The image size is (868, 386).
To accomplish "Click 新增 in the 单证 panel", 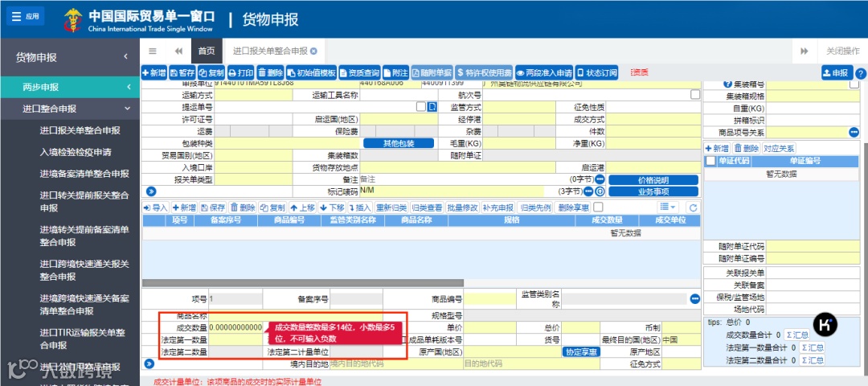I will point(717,148).
